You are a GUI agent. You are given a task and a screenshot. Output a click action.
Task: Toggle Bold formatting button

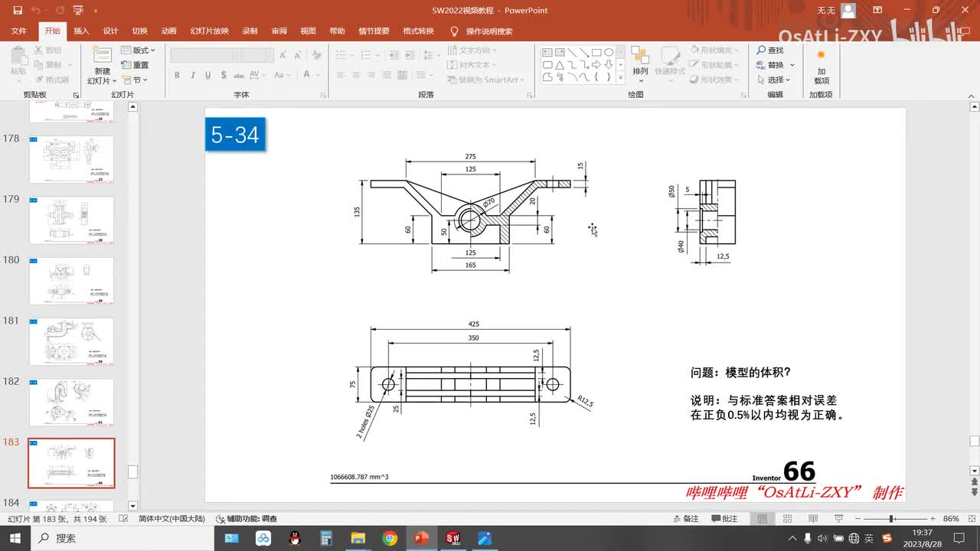pos(177,75)
